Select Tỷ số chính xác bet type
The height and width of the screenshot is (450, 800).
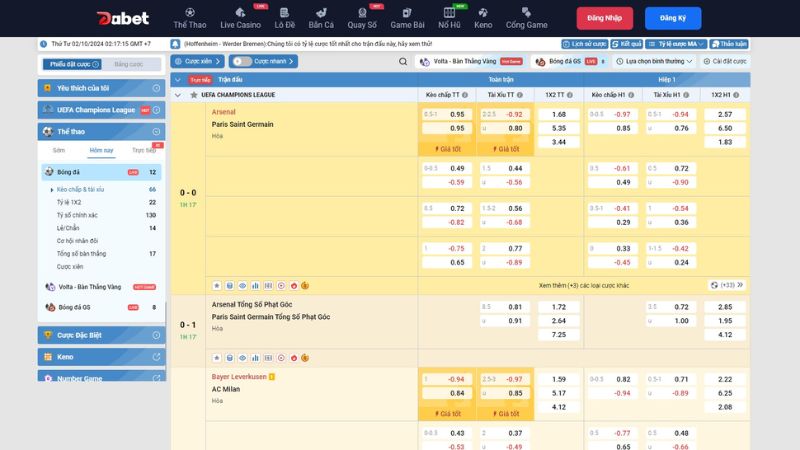click(x=77, y=215)
